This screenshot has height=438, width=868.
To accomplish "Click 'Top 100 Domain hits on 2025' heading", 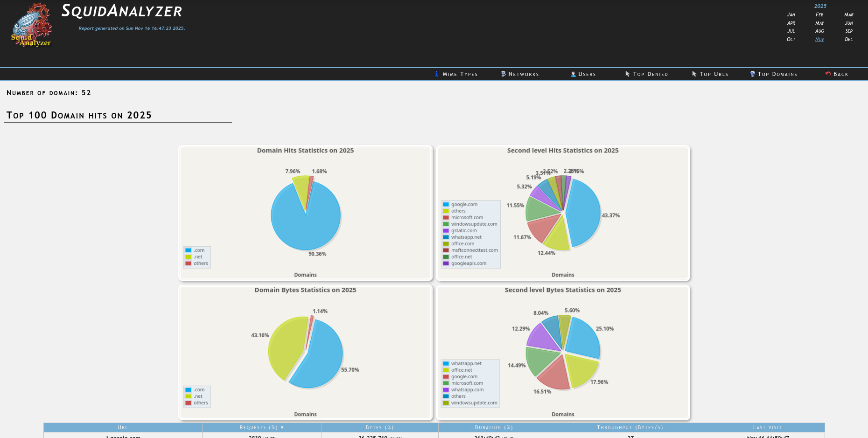I will click(x=79, y=115).
